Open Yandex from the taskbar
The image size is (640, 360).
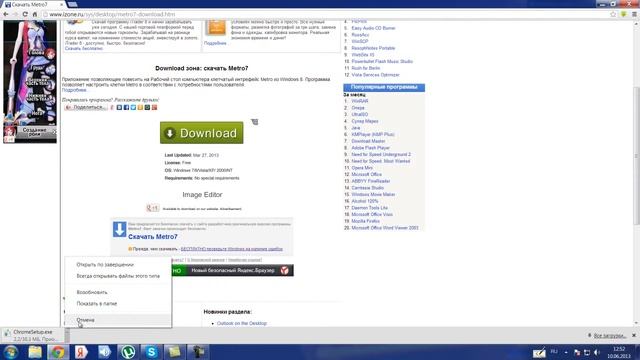click(x=81, y=352)
